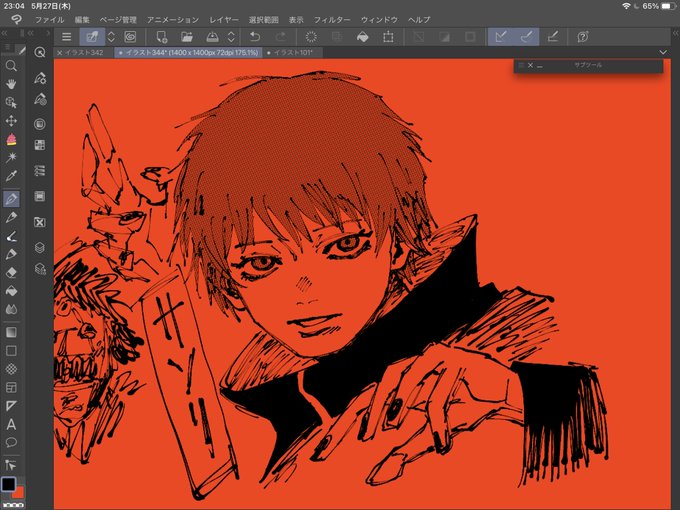Select the Eraser tool
This screenshot has height=510, width=680.
click(11, 272)
